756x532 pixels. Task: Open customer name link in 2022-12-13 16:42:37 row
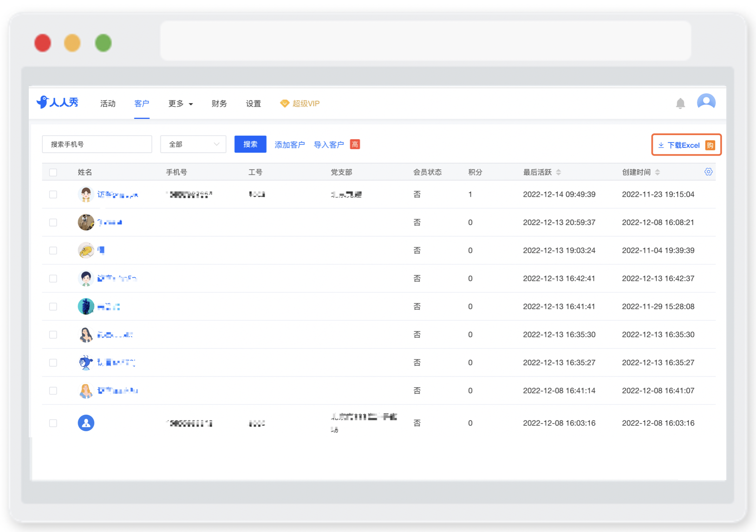(117, 279)
